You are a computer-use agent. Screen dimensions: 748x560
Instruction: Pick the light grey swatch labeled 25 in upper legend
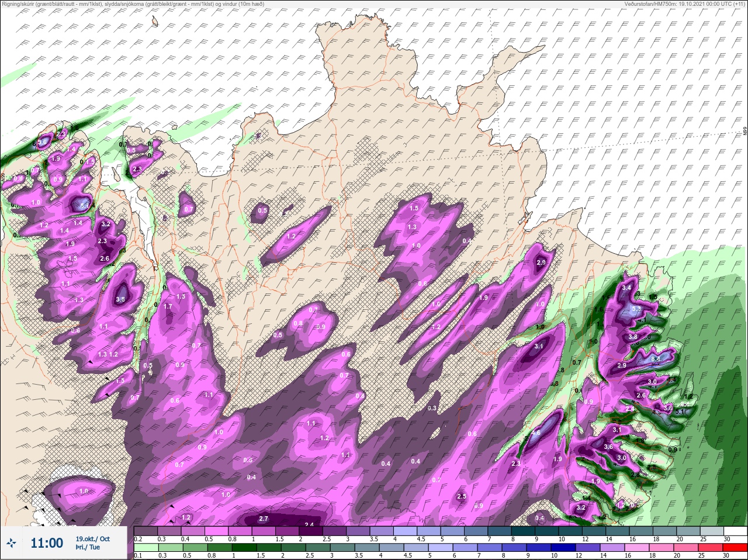(x=711, y=531)
